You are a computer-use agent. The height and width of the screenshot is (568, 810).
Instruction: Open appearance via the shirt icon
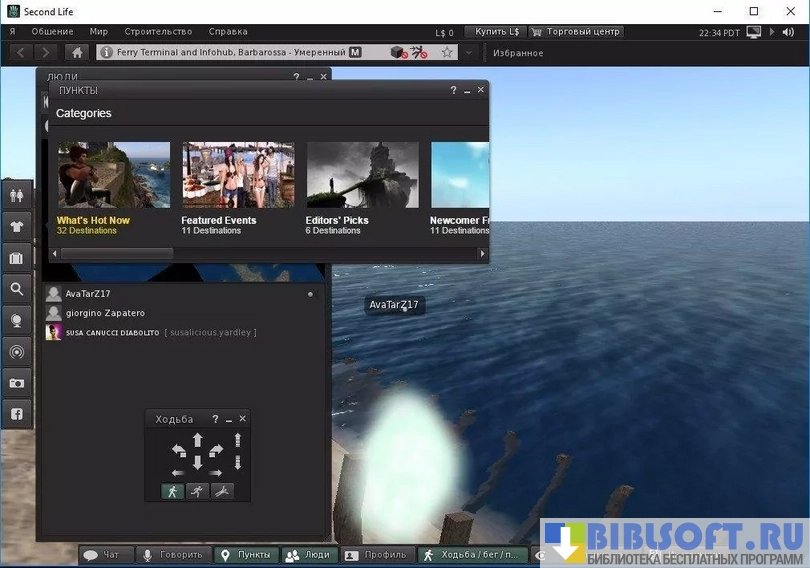[x=16, y=227]
